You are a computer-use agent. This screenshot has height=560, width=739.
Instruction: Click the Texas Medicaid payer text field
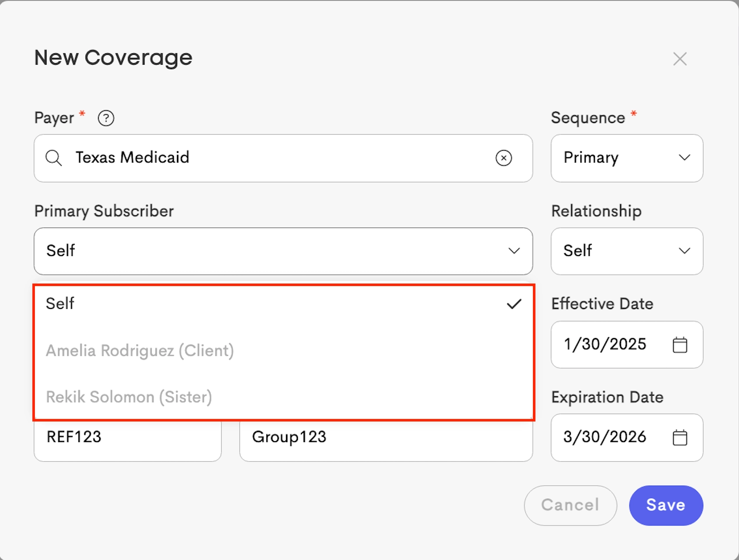pyautogui.click(x=280, y=158)
